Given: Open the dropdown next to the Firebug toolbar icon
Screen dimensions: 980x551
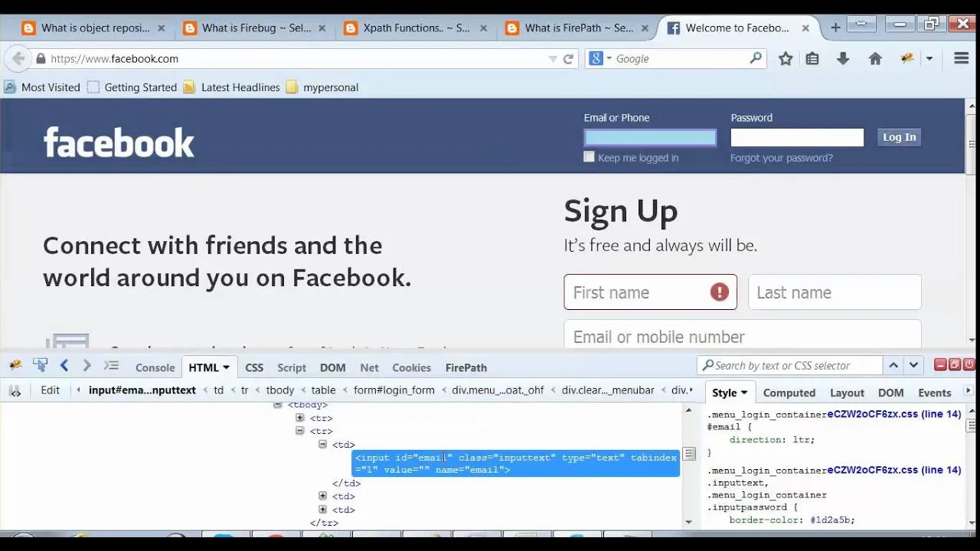Looking at the screenshot, I should 929,59.
